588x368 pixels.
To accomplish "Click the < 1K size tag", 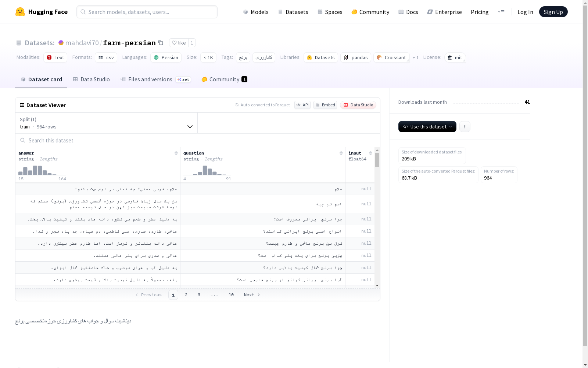I will 208,57.
